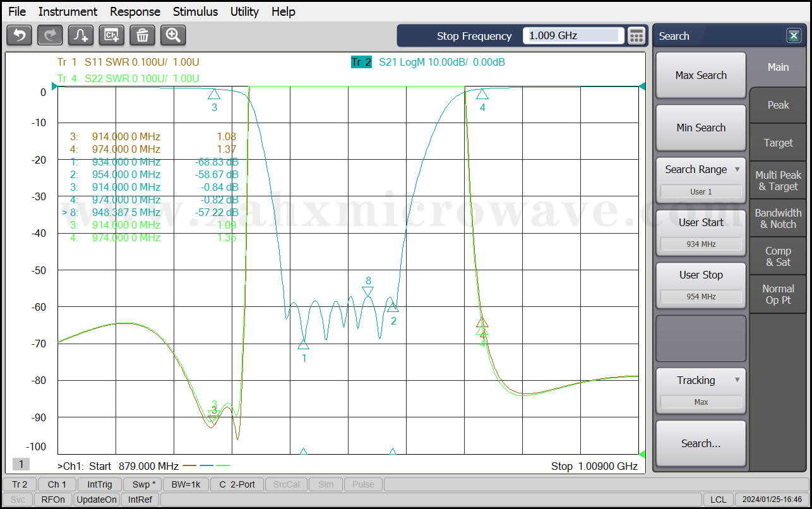
Task: Select Tr 1 S11 SWR trace label
Action: [x=128, y=62]
